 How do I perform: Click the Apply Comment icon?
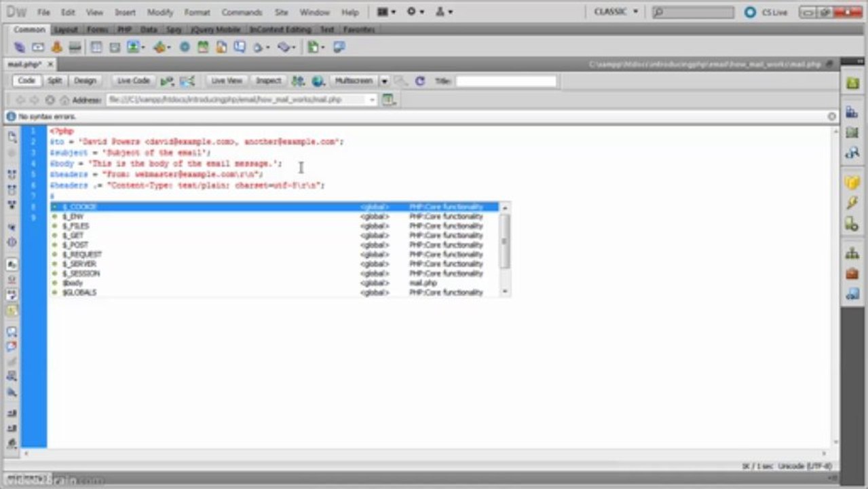pos(12,331)
